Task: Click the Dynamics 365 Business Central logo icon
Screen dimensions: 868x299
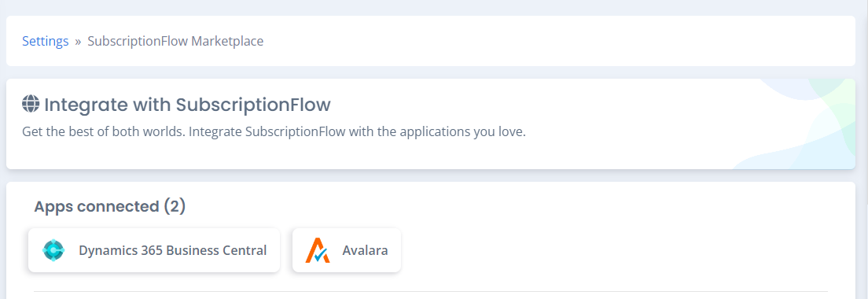Action: (53, 250)
